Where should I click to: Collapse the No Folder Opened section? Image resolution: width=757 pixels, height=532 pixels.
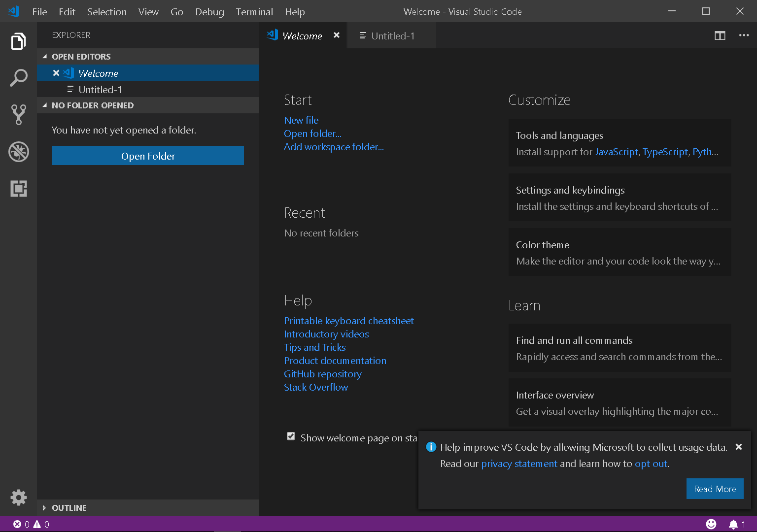45,105
